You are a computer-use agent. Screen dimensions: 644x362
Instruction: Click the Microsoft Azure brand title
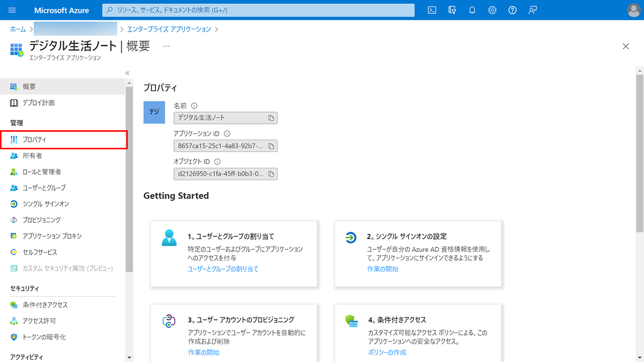[x=62, y=10]
